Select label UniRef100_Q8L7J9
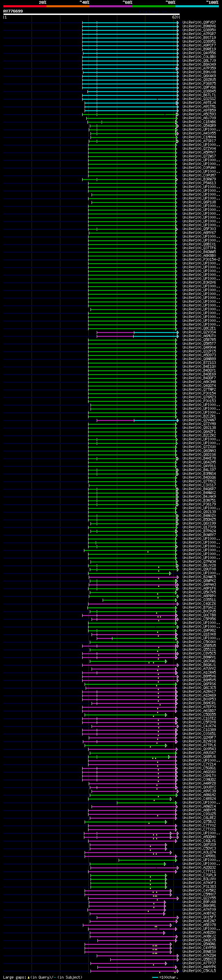Screen dimensions: 222x980 (199, 60)
